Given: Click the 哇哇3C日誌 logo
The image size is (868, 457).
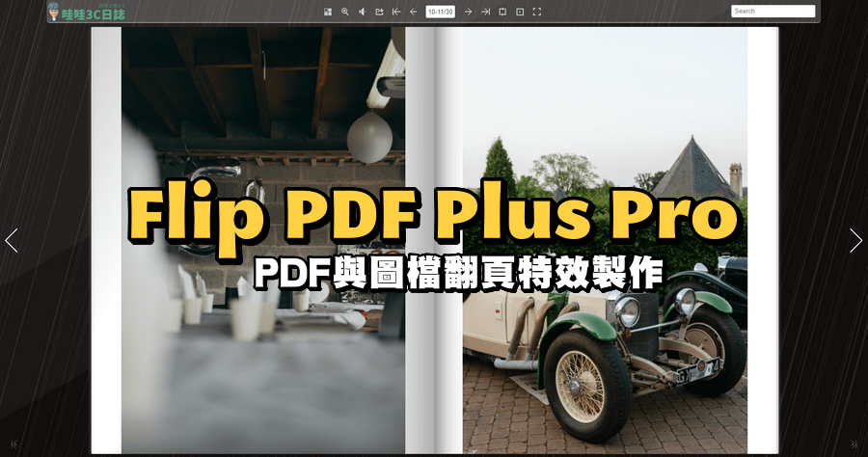Looking at the screenshot, I should click(87, 12).
